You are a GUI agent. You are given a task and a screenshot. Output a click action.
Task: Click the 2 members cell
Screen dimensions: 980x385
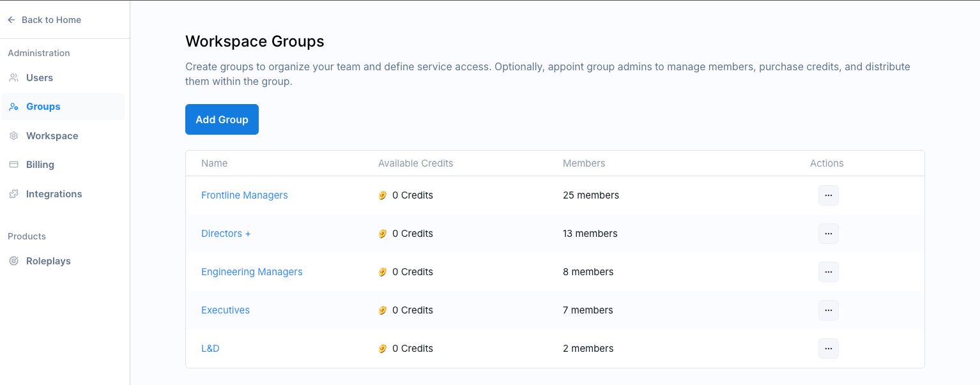point(588,349)
